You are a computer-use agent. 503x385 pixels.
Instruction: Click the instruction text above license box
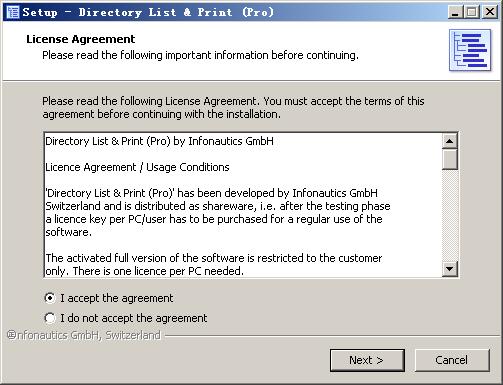[233, 108]
